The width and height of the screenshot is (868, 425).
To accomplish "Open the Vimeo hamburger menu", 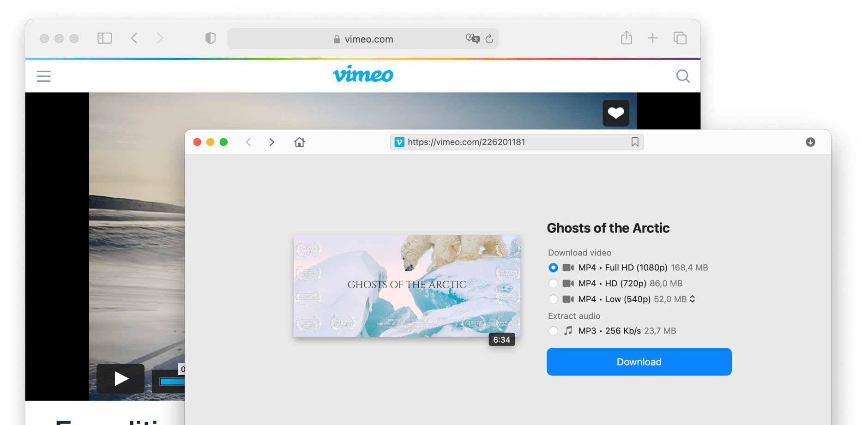I will pos(44,76).
